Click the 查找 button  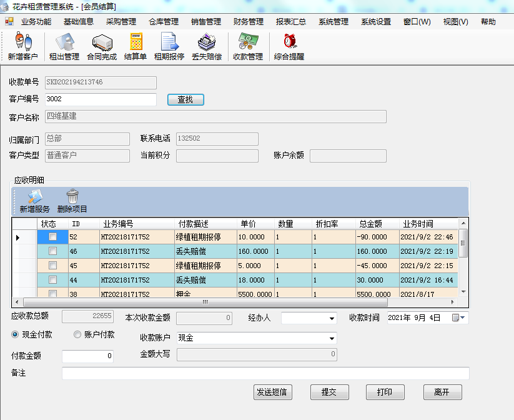coord(185,99)
